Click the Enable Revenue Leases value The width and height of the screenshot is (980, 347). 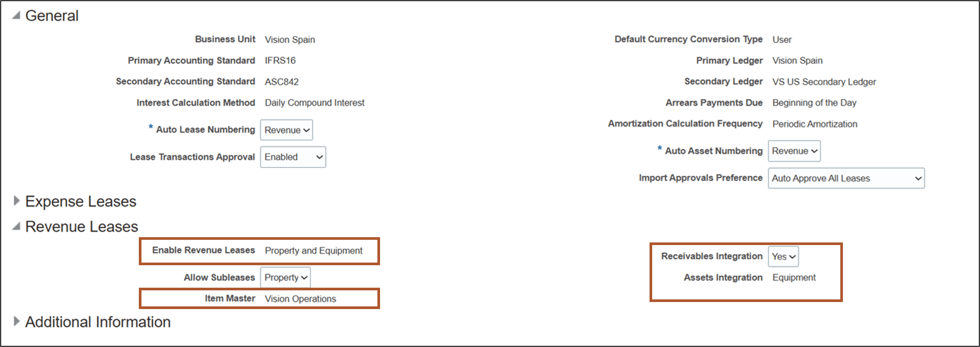pyautogui.click(x=314, y=250)
